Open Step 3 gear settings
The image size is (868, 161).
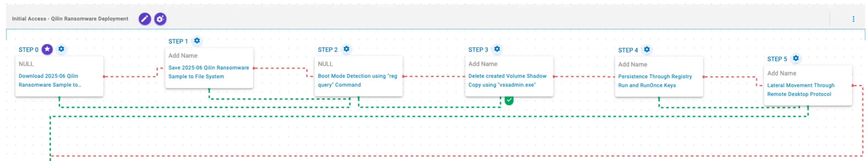coord(497,49)
